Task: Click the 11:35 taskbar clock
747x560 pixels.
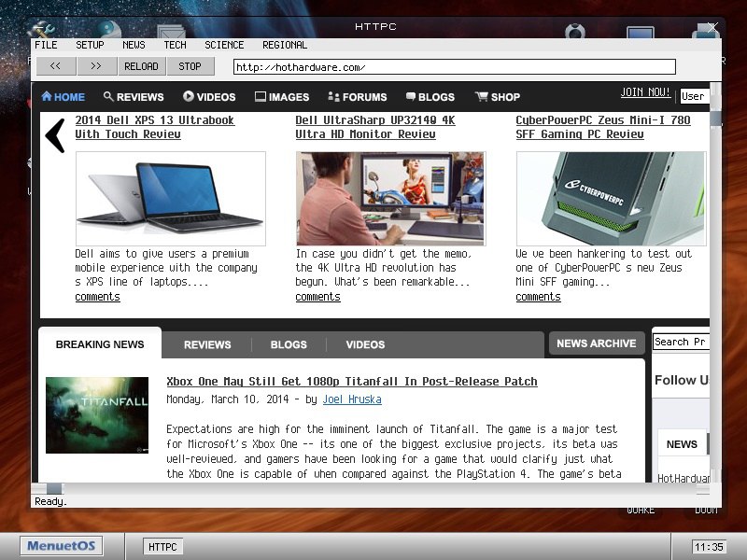Action: [x=709, y=547]
